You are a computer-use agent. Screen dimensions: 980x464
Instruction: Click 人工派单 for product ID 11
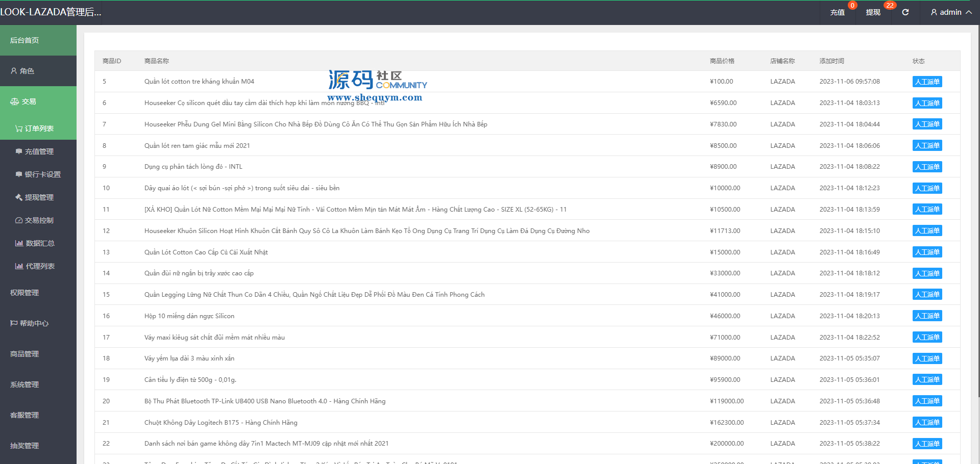tap(927, 209)
